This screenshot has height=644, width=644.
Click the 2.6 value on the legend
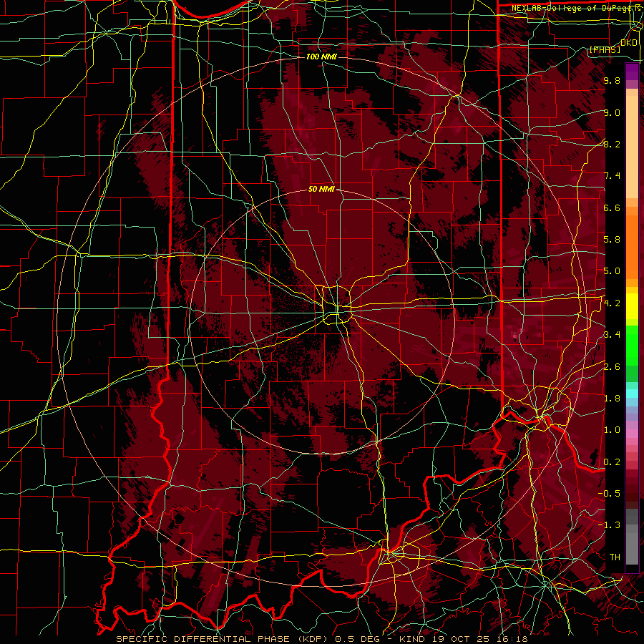click(x=612, y=367)
